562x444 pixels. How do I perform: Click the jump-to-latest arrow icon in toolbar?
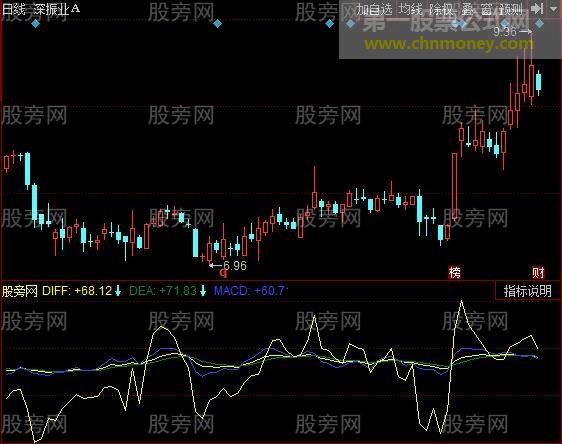click(537, 8)
